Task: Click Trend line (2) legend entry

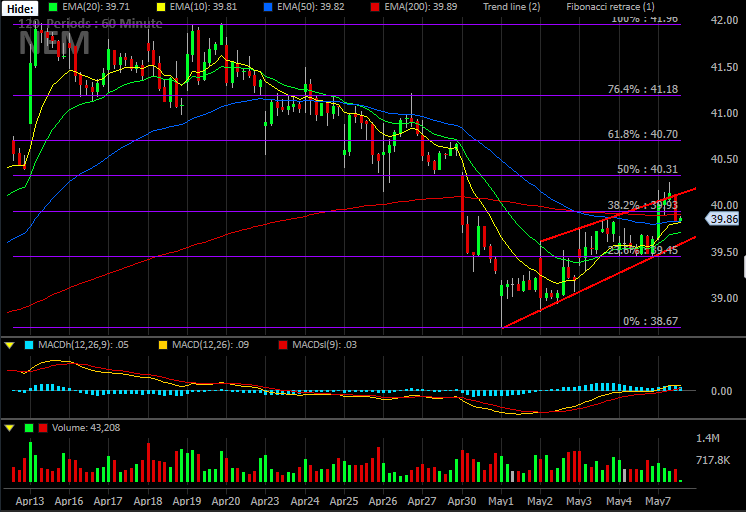Action: [x=511, y=7]
